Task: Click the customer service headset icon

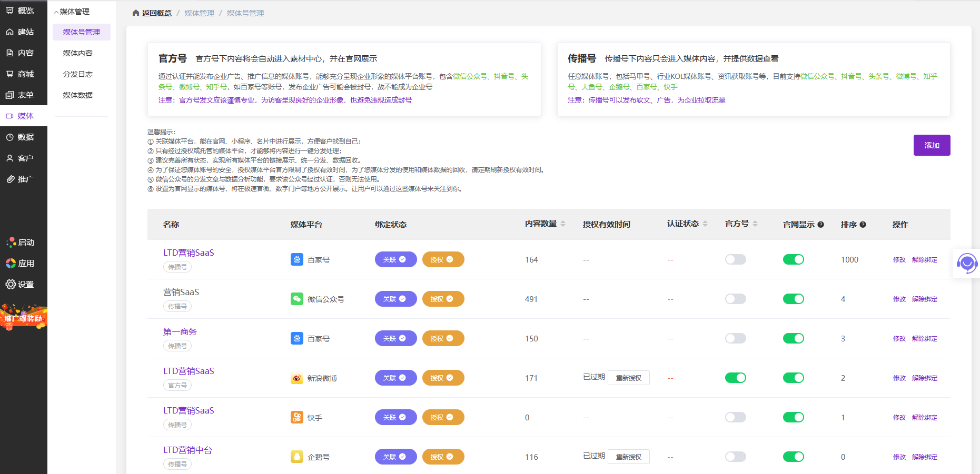Action: (967, 263)
